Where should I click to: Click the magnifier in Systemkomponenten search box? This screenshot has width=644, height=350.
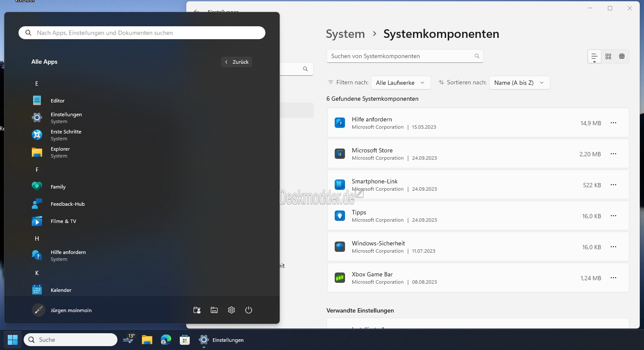tap(477, 56)
